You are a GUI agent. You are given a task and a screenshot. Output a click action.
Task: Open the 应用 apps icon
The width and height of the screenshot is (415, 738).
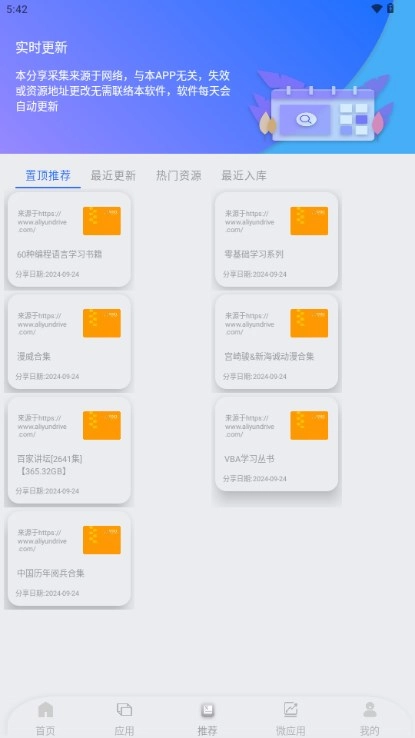(x=124, y=709)
